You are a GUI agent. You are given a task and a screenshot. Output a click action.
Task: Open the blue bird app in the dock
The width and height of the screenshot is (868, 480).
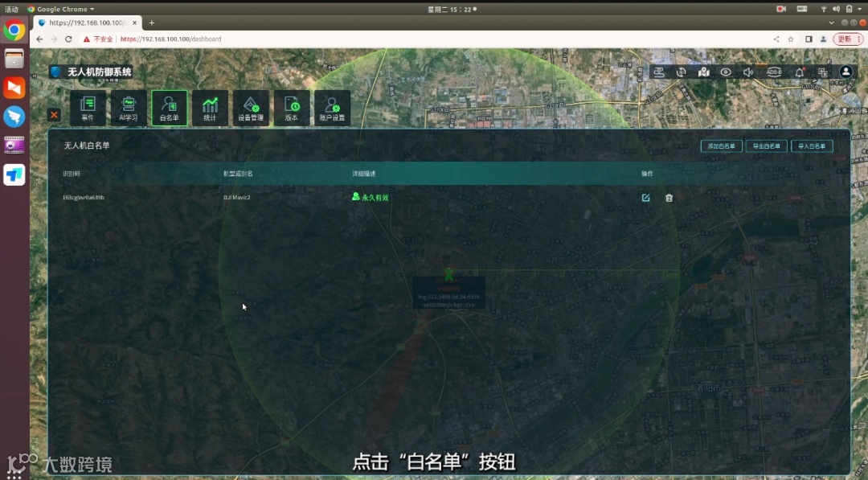pyautogui.click(x=14, y=117)
